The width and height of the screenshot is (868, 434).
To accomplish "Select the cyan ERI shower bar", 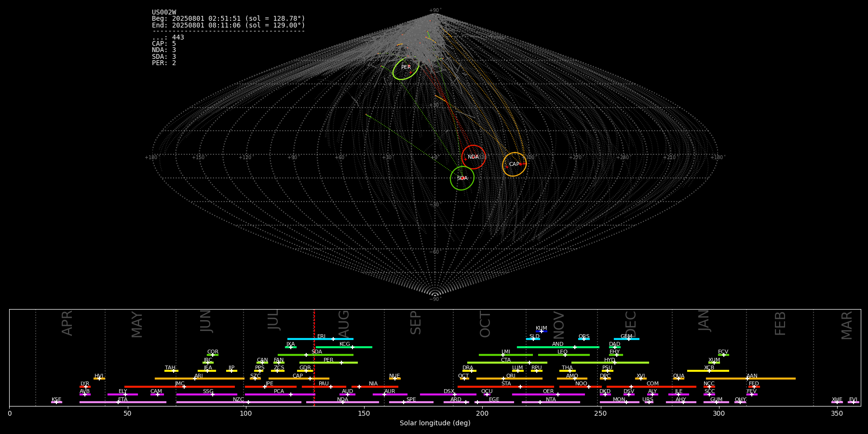I will click(320, 339).
